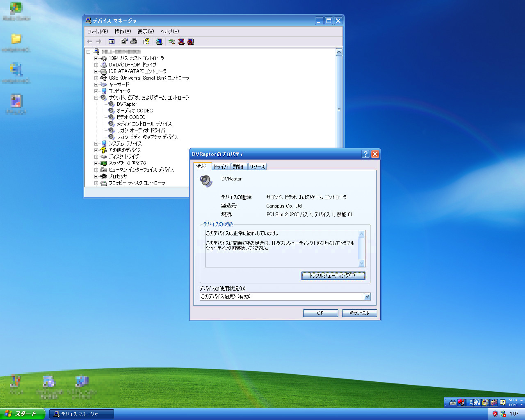Open Properties via the toolbar properties icon
The height and width of the screenshot is (420, 525).
pos(124,41)
